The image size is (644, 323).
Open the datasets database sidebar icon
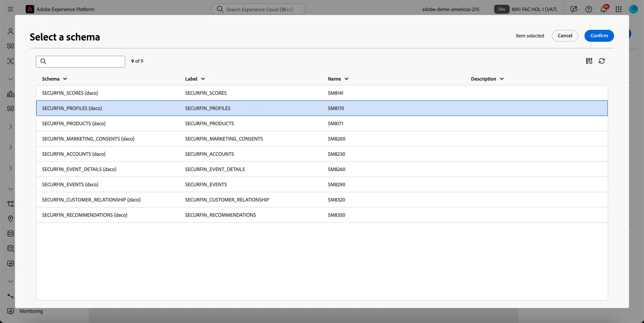tap(10, 234)
